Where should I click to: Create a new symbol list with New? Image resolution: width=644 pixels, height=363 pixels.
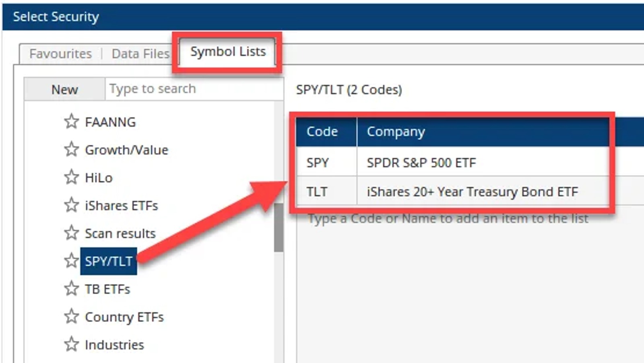[64, 89]
